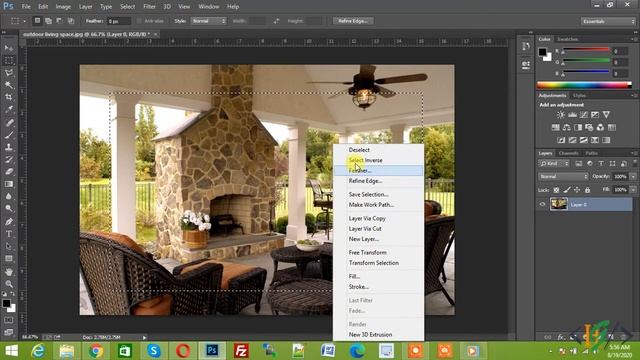Add a Brightness/Contrast adjustment
Viewport: 640px width, 360px height.
[561, 115]
